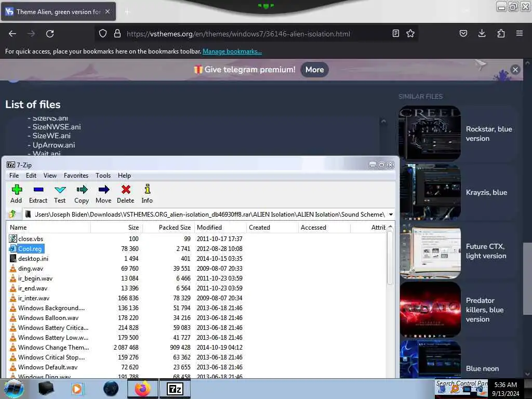Open Future CTX, light version theme
Viewport: 532px width, 399px height.
486,251
